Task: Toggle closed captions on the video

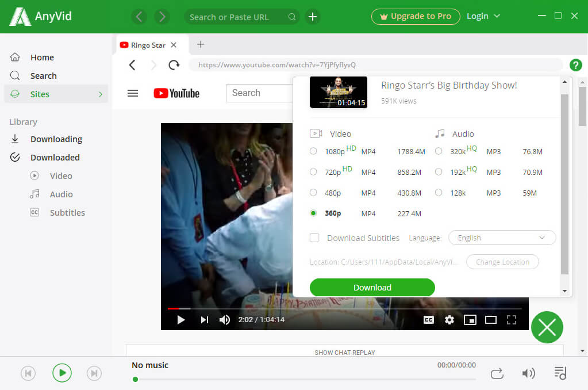Action: [x=429, y=320]
